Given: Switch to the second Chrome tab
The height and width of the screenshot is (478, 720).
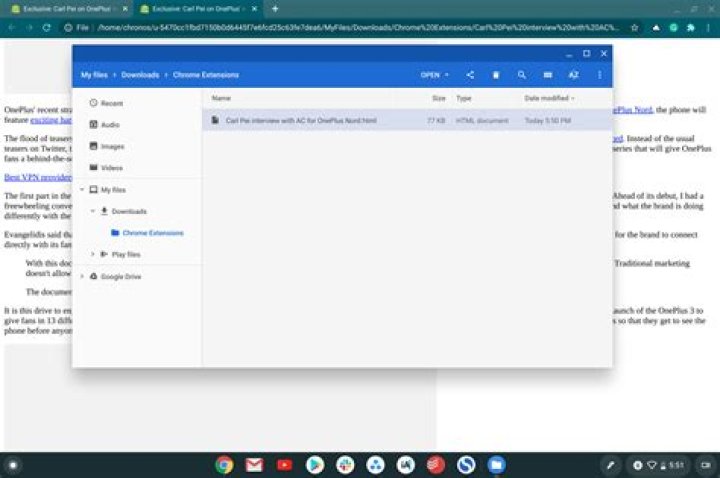Looking at the screenshot, I should click(197, 9).
